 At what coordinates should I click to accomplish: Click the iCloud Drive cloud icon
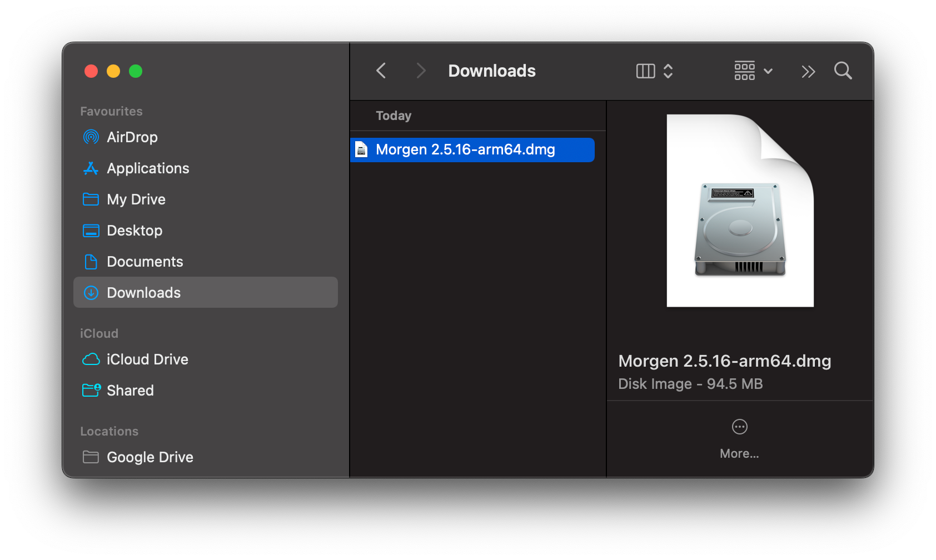91,359
